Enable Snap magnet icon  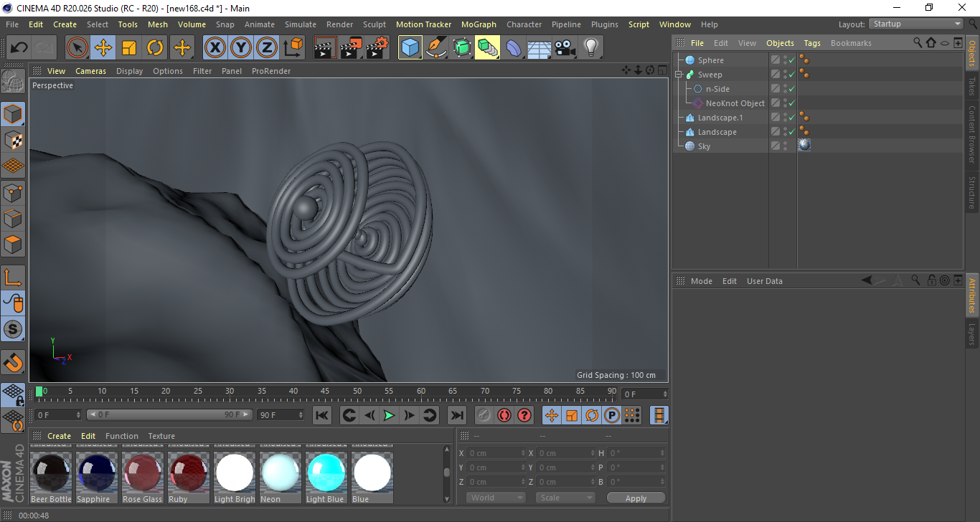click(x=13, y=362)
